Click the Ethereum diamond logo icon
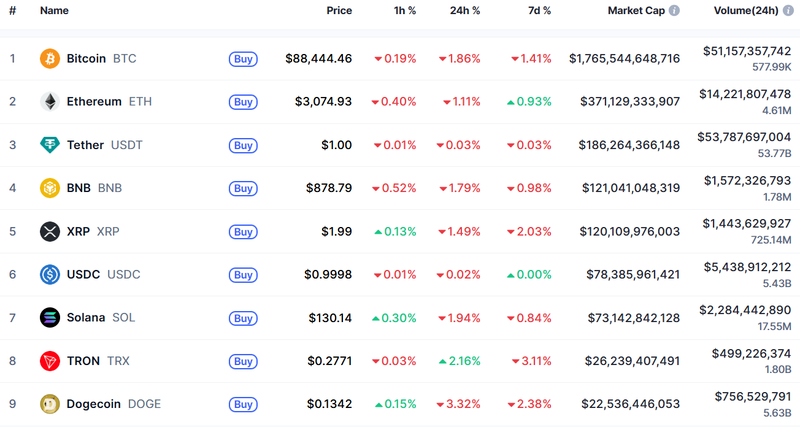 tap(49, 102)
